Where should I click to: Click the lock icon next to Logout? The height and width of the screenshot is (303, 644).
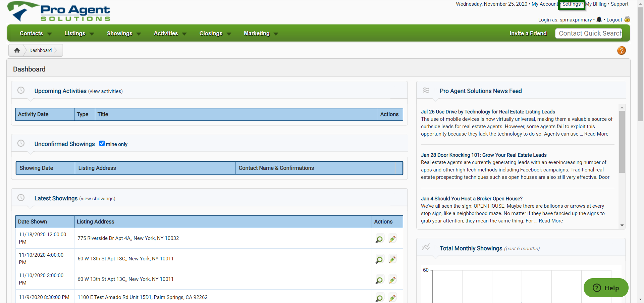click(x=627, y=19)
